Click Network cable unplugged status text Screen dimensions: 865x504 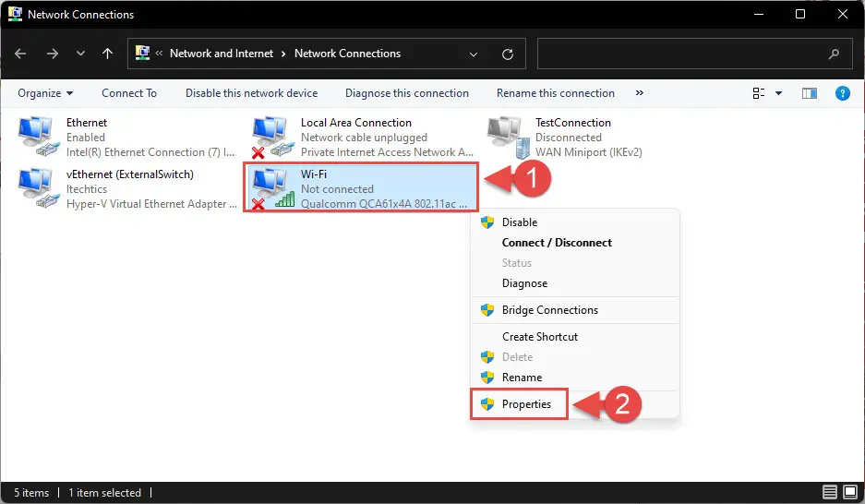(x=364, y=138)
